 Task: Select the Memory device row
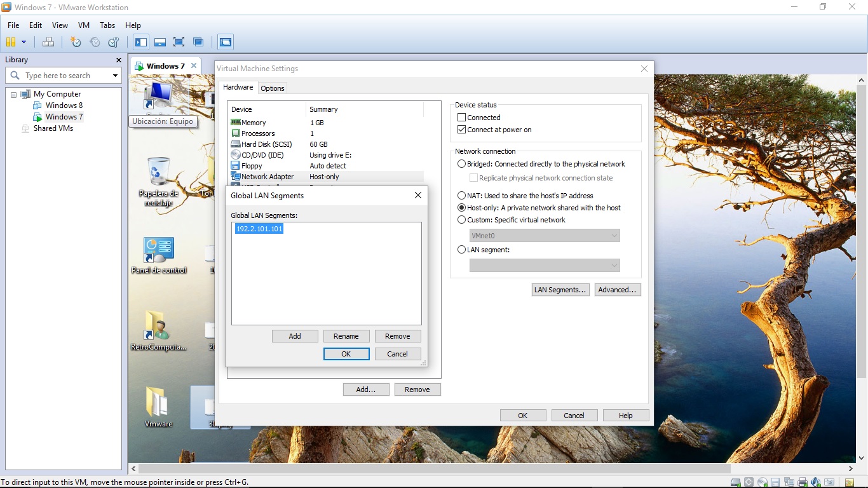click(x=327, y=123)
